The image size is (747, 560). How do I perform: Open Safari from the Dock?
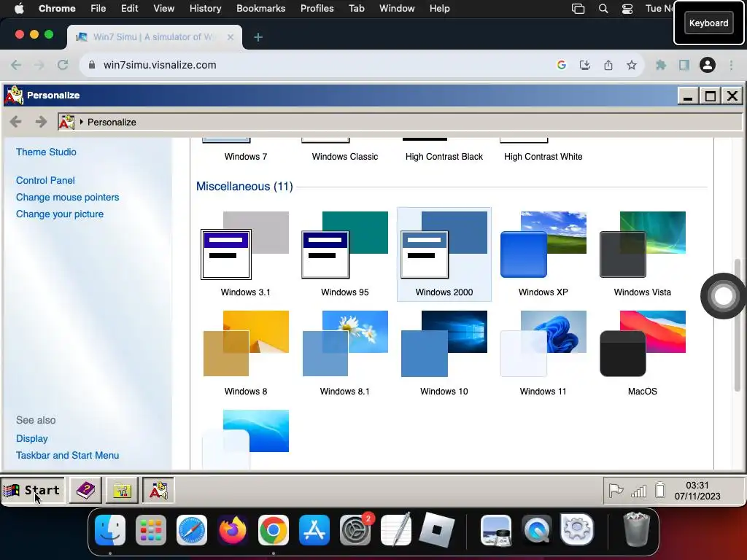pyautogui.click(x=192, y=530)
